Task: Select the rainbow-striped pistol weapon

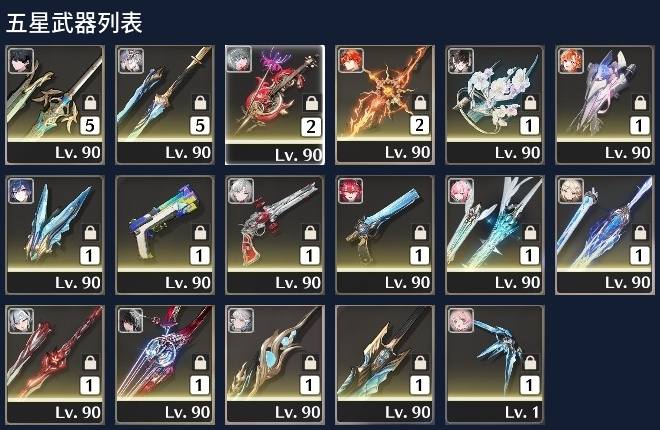Action: [x=165, y=235]
